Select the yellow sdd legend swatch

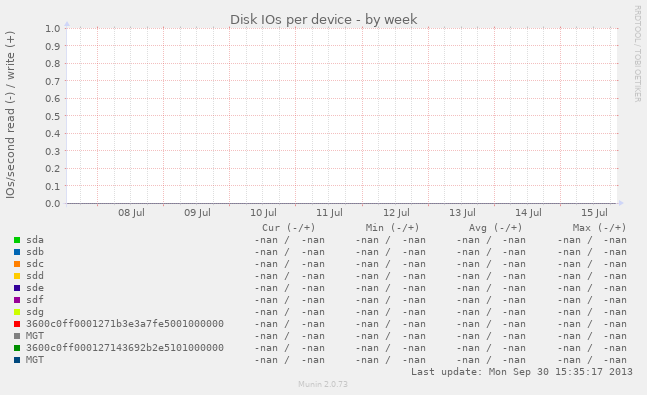17,276
